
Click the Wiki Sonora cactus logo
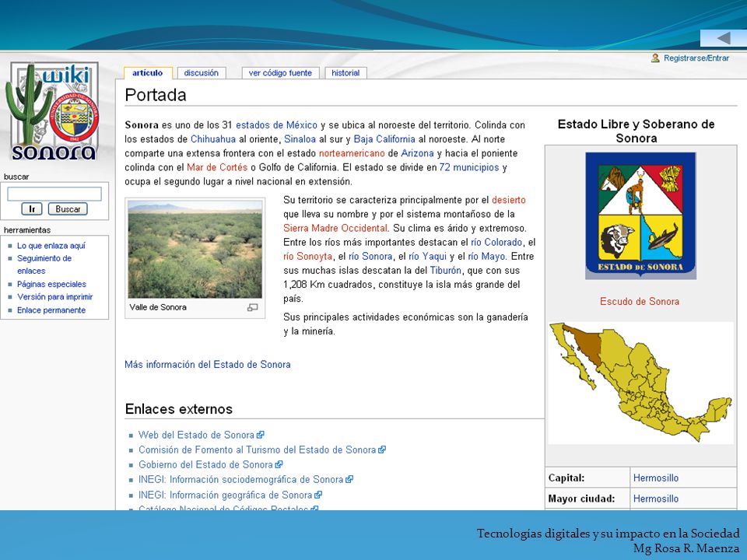tap(53, 111)
